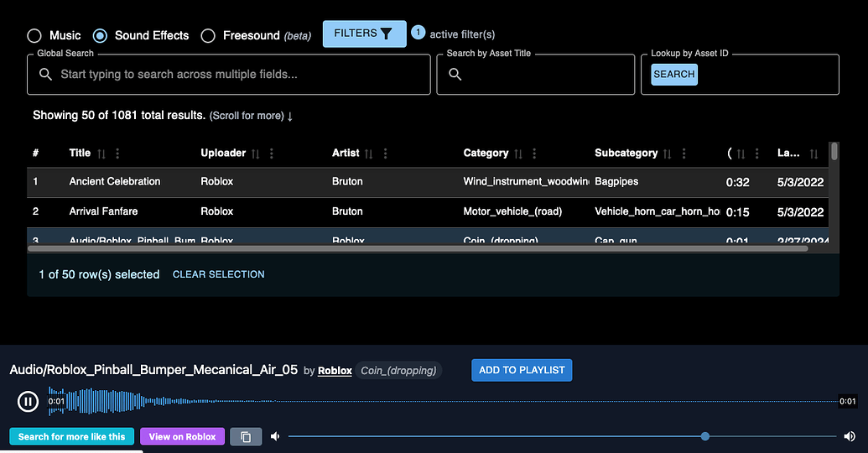Click the Uploader column header text
The height and width of the screenshot is (453, 868).
(x=223, y=153)
